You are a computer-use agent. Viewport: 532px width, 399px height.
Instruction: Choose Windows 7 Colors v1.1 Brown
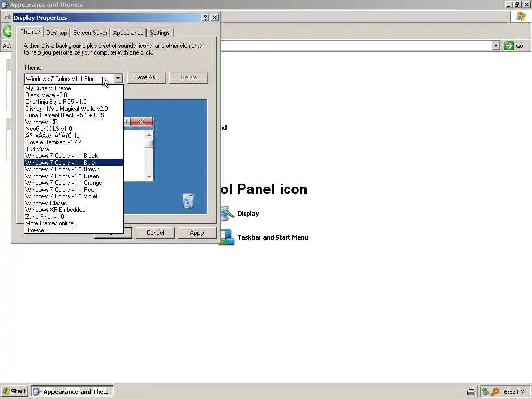click(74, 169)
